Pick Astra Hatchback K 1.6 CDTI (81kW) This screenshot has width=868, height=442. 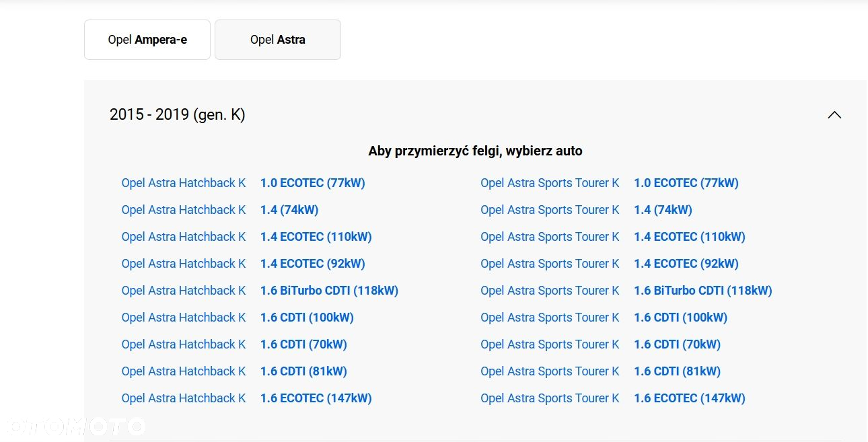(x=234, y=371)
